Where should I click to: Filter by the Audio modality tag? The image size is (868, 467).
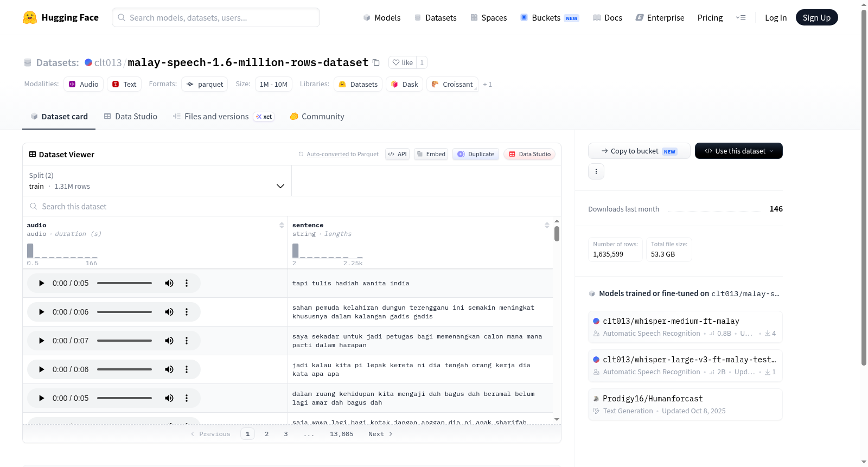click(84, 84)
